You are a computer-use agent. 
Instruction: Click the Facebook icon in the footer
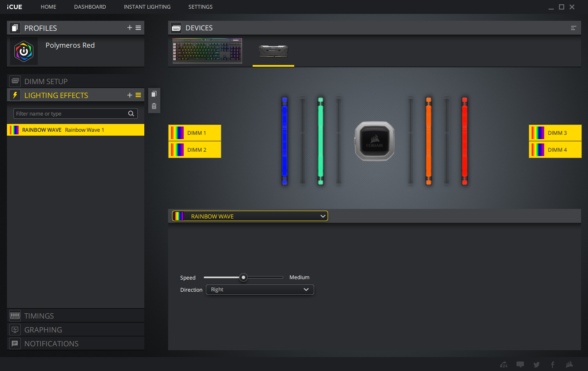coord(552,364)
